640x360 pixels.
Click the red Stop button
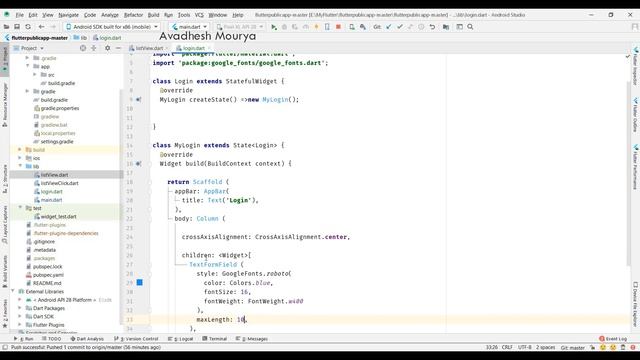click(x=338, y=27)
